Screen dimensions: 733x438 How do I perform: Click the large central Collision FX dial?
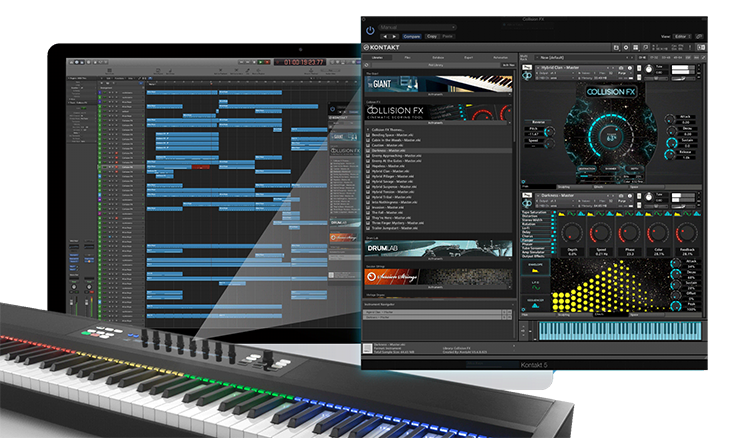611,137
